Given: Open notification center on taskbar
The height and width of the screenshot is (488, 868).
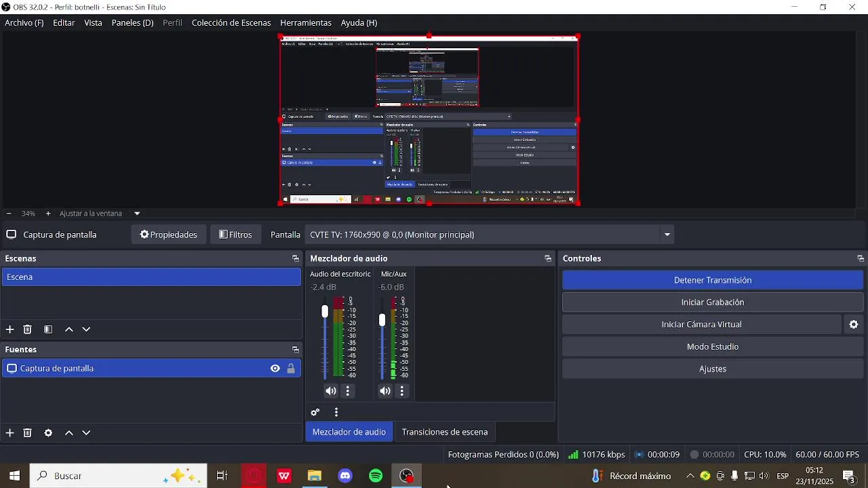Looking at the screenshot, I should pyautogui.click(x=848, y=476).
